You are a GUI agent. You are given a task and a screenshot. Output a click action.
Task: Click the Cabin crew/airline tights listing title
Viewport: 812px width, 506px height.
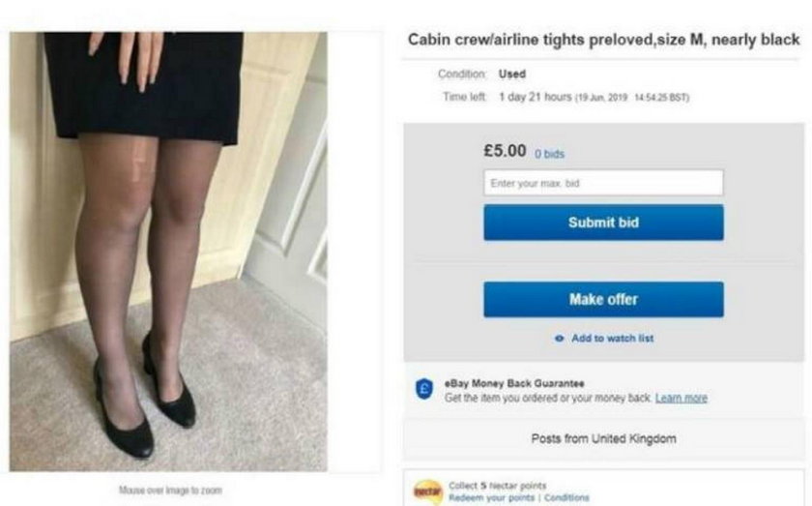[604, 40]
